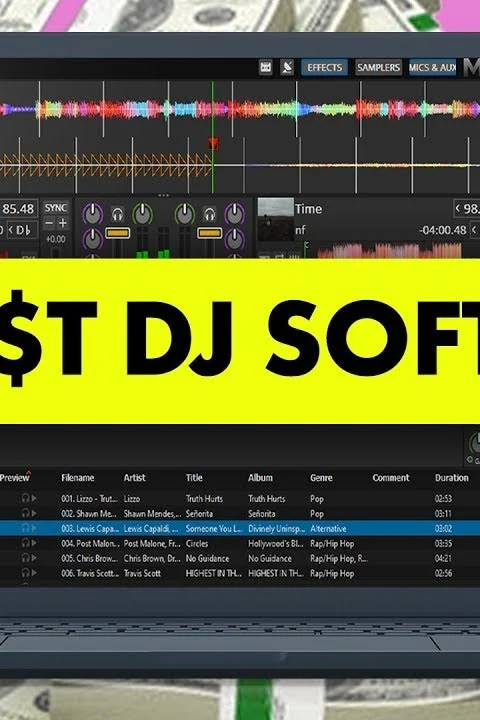Toggle the MICS & AUX section
480x720 pixels.
(432, 68)
